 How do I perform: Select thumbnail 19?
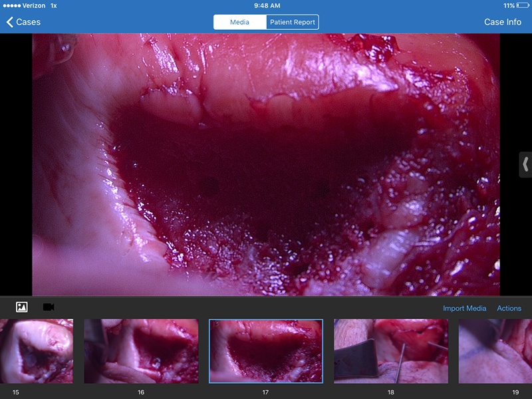[x=495, y=351]
